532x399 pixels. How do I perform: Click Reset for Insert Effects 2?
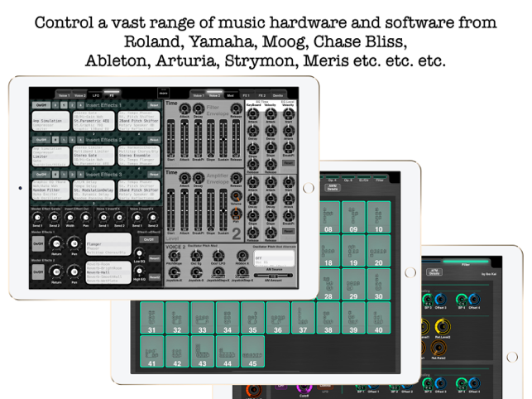click(154, 140)
